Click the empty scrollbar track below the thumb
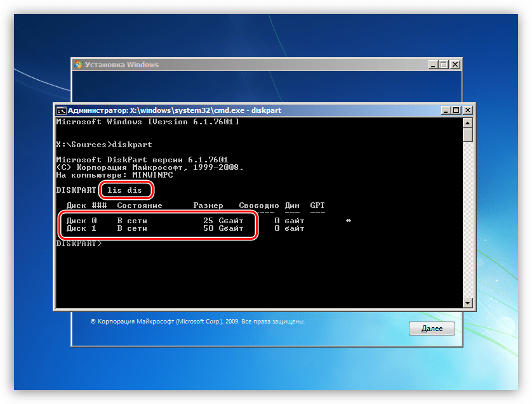The image size is (532, 404). click(468, 222)
